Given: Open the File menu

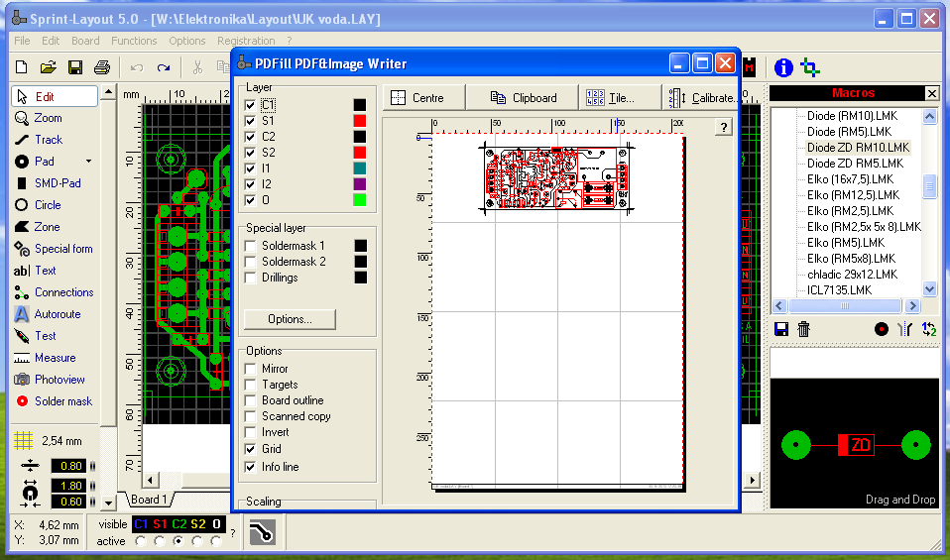Looking at the screenshot, I should point(22,41).
